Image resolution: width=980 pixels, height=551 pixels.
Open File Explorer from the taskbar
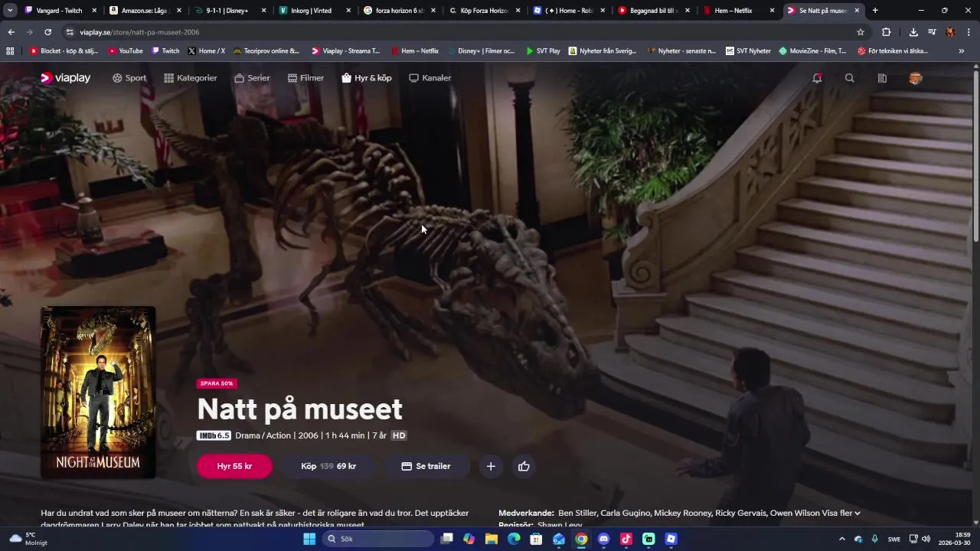pyautogui.click(x=492, y=539)
